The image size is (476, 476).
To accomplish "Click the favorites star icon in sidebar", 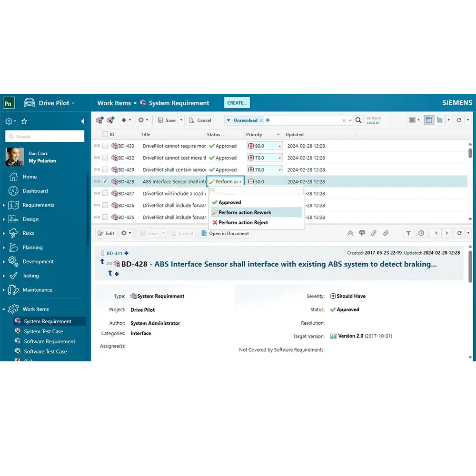I will point(24,121).
